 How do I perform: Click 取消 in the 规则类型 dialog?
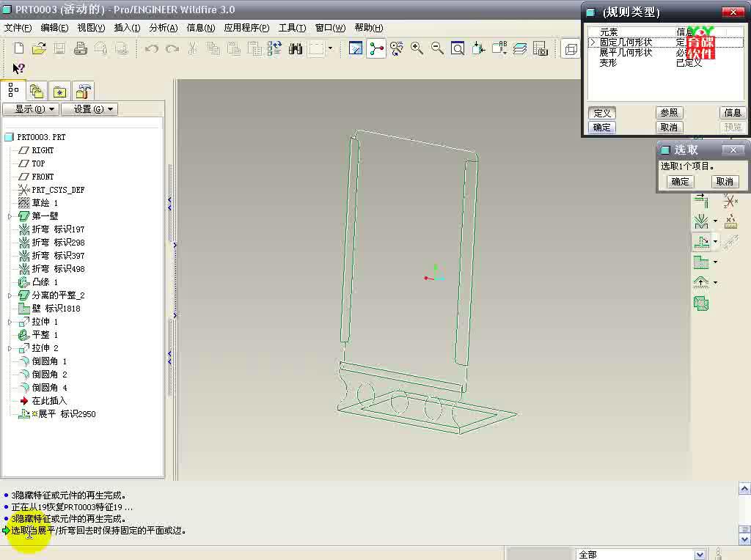click(x=669, y=128)
